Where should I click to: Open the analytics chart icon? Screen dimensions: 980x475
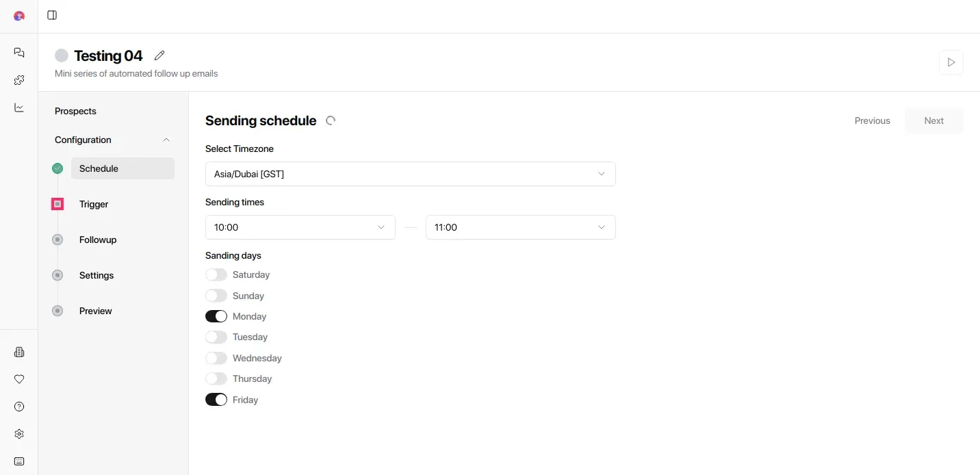[19, 107]
